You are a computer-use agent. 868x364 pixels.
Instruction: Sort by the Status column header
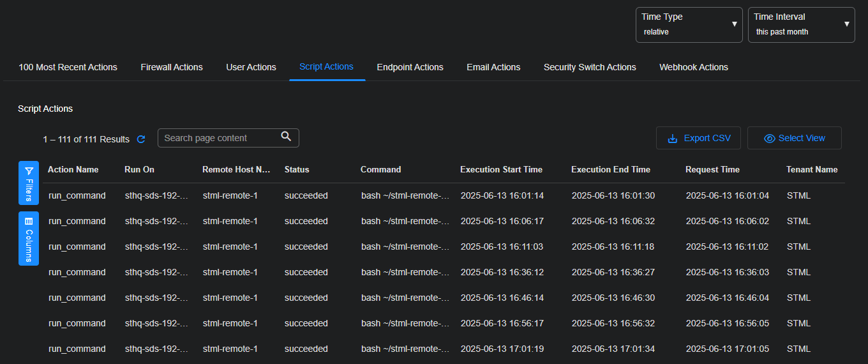coord(297,169)
